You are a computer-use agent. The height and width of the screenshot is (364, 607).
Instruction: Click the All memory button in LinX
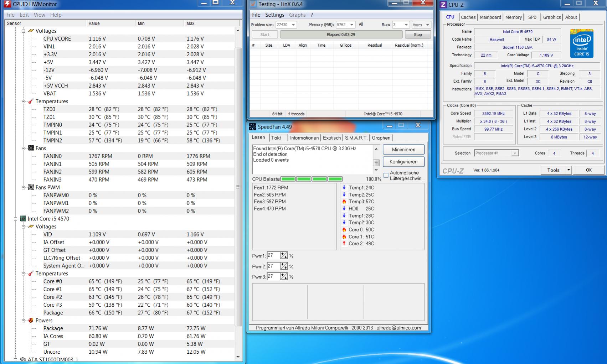[x=361, y=25]
